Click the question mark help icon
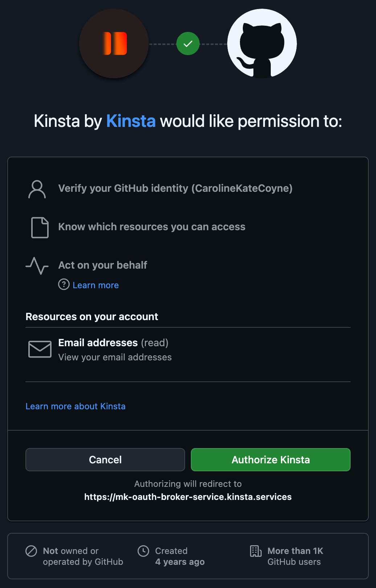Viewport: 376px width, 588px height. (x=64, y=285)
